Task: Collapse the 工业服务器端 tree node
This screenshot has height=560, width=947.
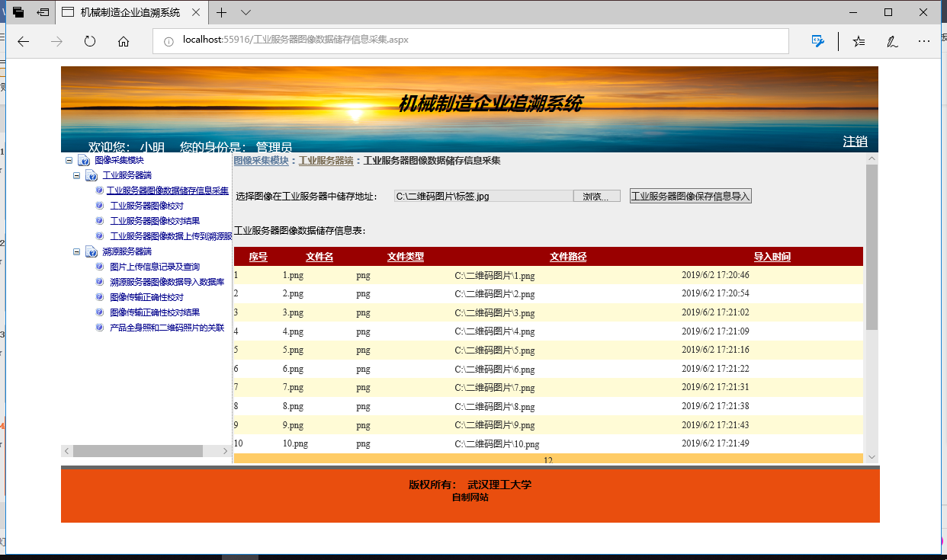Action: pyautogui.click(x=77, y=176)
